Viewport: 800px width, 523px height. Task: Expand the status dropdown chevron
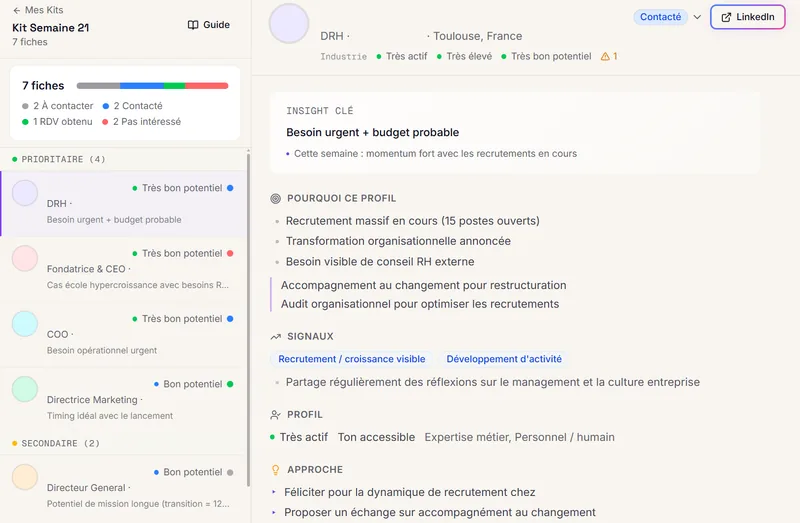[697, 17]
